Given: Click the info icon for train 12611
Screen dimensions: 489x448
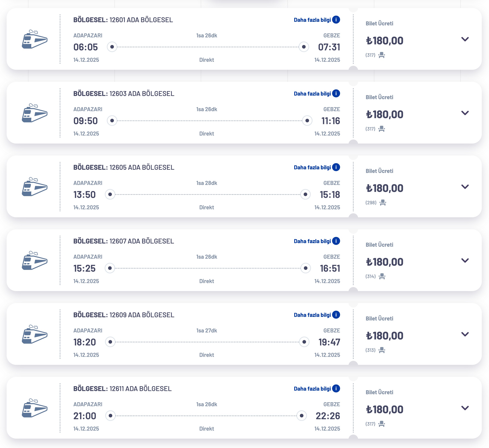Looking at the screenshot, I should click(x=336, y=389).
